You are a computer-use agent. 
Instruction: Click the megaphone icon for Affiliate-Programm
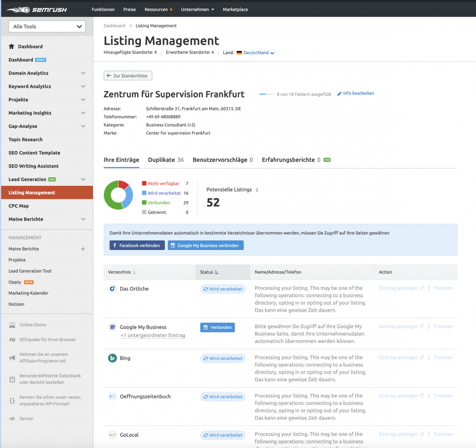(12, 358)
